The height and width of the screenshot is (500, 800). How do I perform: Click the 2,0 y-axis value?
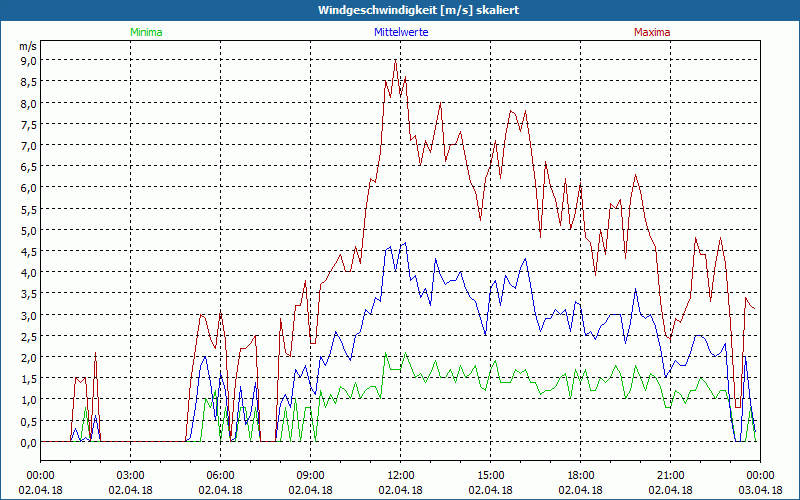[x=28, y=358]
